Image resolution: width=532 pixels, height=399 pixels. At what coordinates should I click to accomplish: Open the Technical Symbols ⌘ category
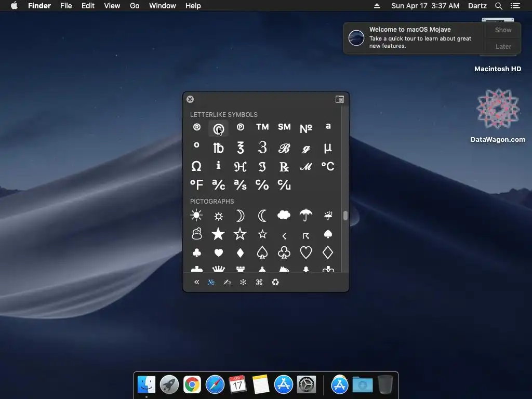point(259,282)
